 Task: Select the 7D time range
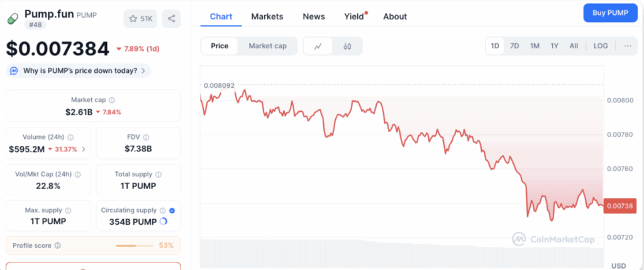click(x=514, y=46)
